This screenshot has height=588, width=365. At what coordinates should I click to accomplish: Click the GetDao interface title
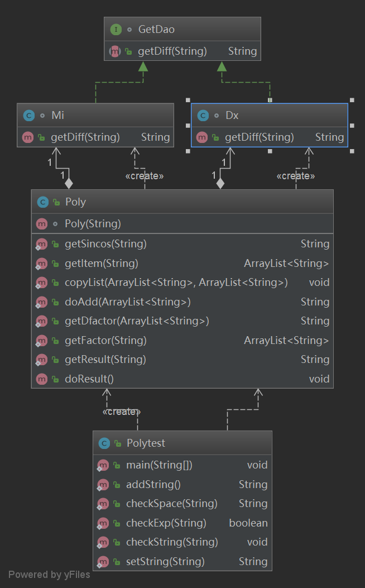point(156,29)
